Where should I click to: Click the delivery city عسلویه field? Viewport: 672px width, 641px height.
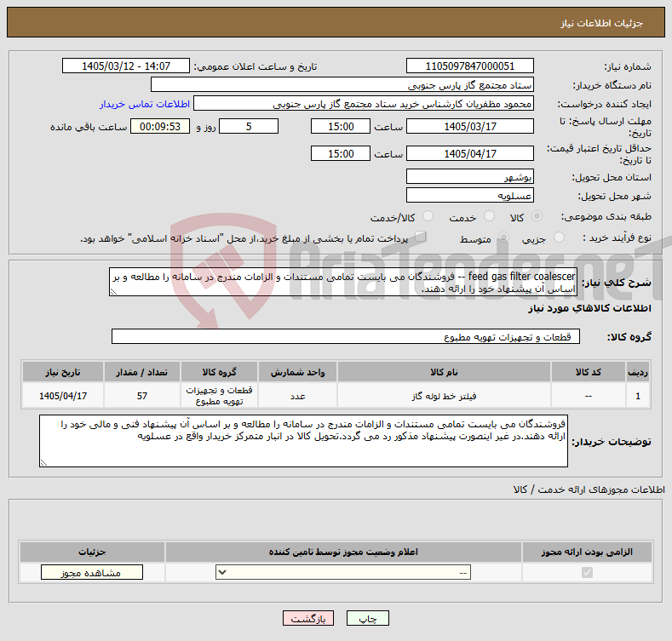(x=469, y=196)
